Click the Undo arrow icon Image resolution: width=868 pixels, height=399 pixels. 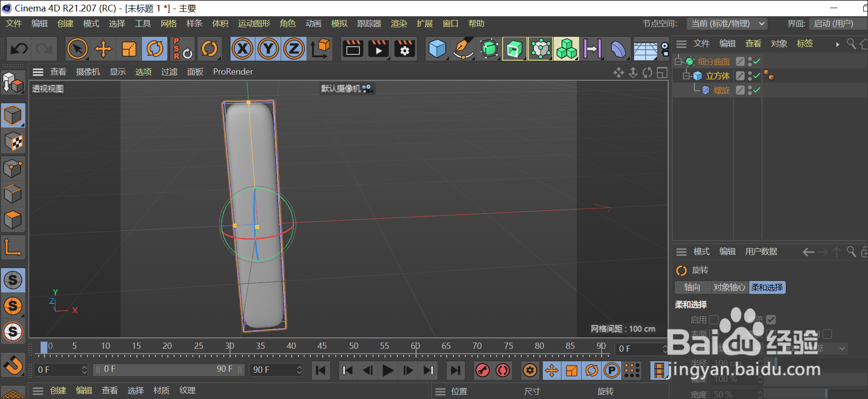coord(19,49)
